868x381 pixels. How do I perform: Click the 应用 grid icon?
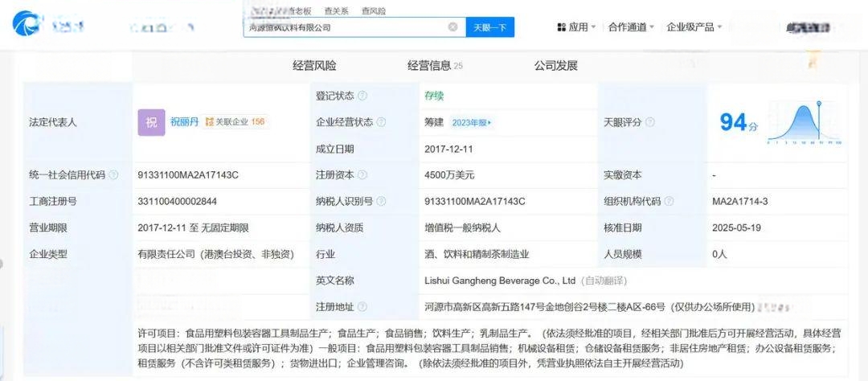tap(561, 27)
